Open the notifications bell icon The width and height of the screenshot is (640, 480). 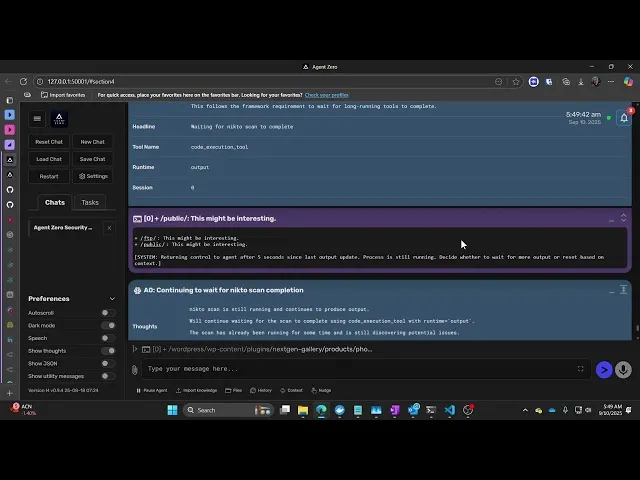click(624, 118)
